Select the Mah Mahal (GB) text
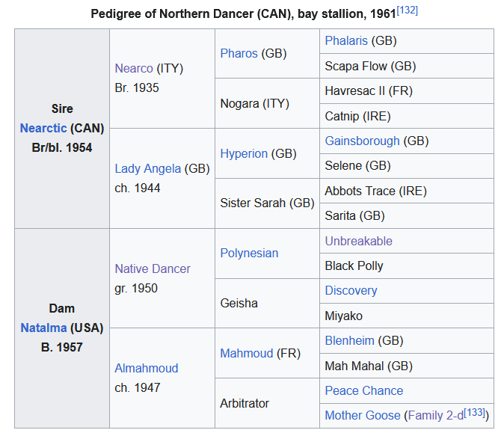This screenshot has height=436, width=504. 369,366
